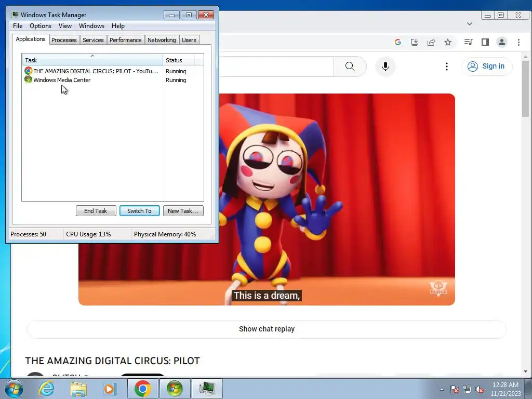This screenshot has width=532, height=399.
Task: Click the Action Center flag tray icon
Action: (x=455, y=389)
